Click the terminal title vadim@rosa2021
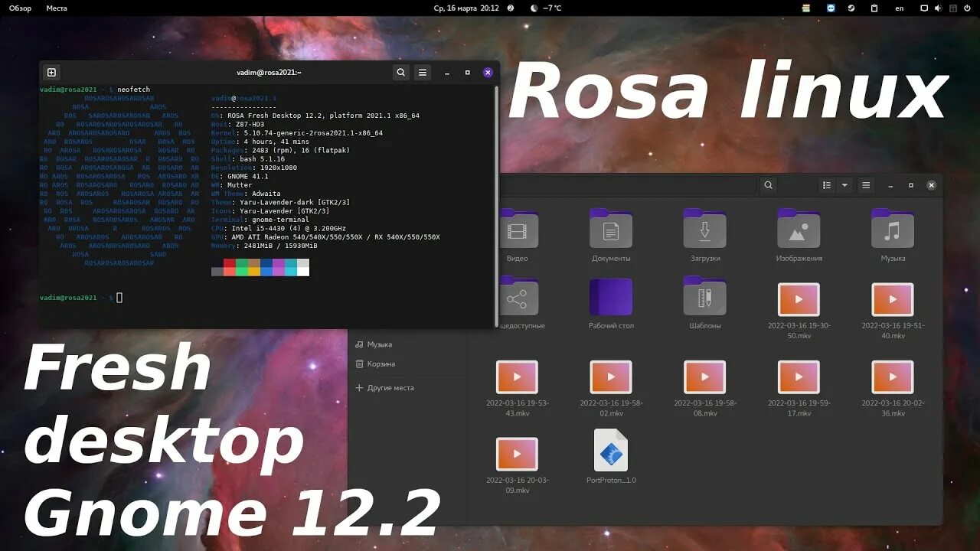 [269, 73]
